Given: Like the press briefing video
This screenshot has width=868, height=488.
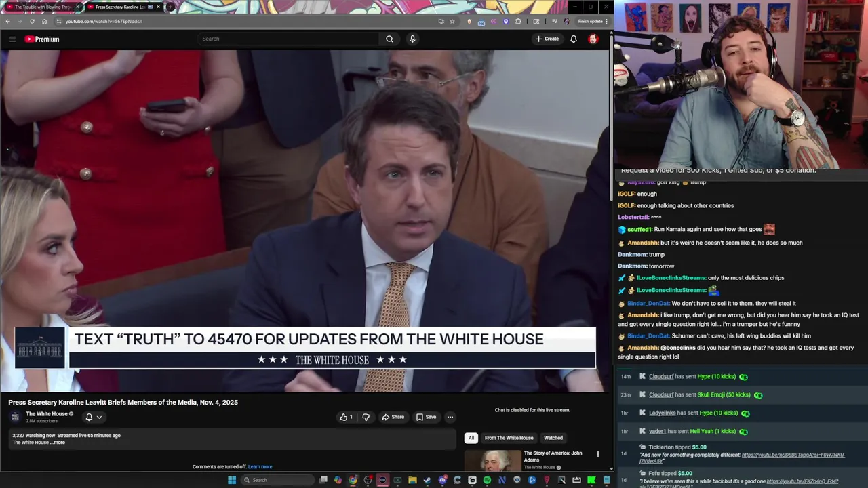Looking at the screenshot, I should 347,417.
